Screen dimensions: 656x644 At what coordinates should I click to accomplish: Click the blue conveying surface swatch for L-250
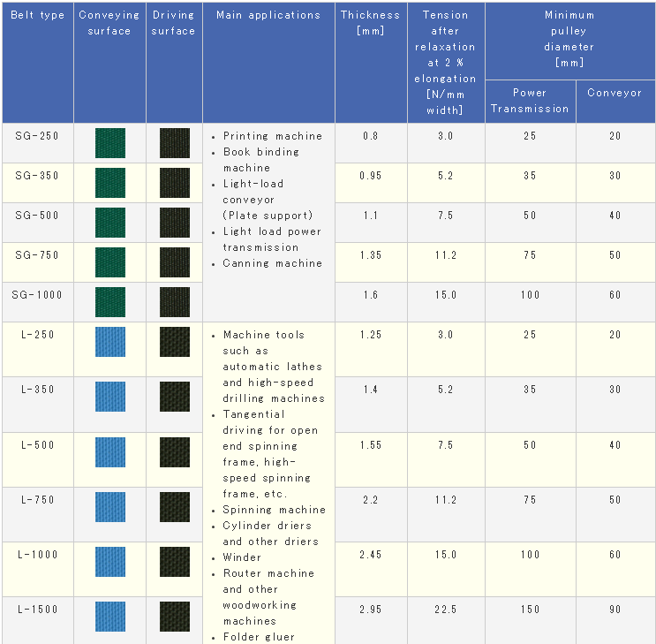point(109,342)
